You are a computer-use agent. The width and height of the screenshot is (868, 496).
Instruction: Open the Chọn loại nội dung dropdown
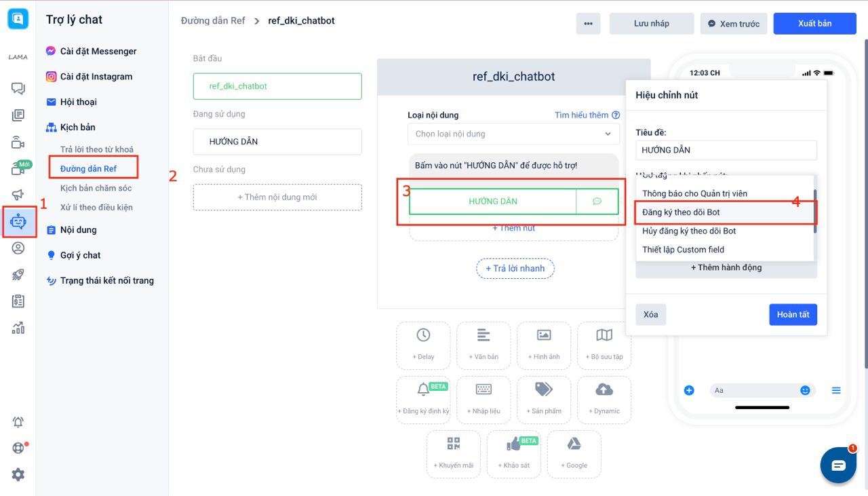tap(513, 134)
